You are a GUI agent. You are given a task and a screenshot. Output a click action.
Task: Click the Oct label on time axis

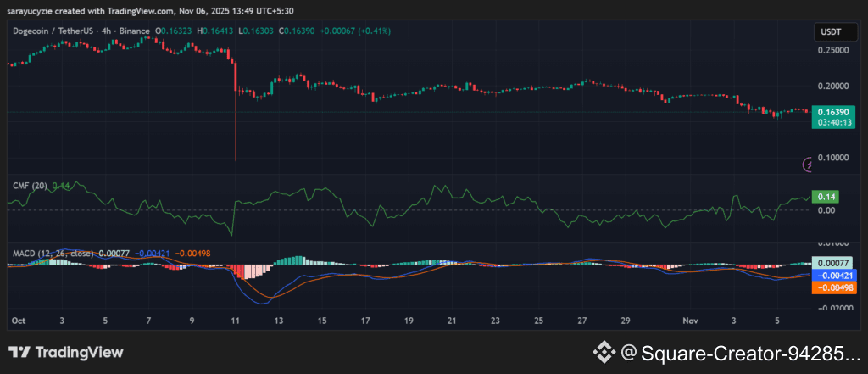(x=17, y=321)
